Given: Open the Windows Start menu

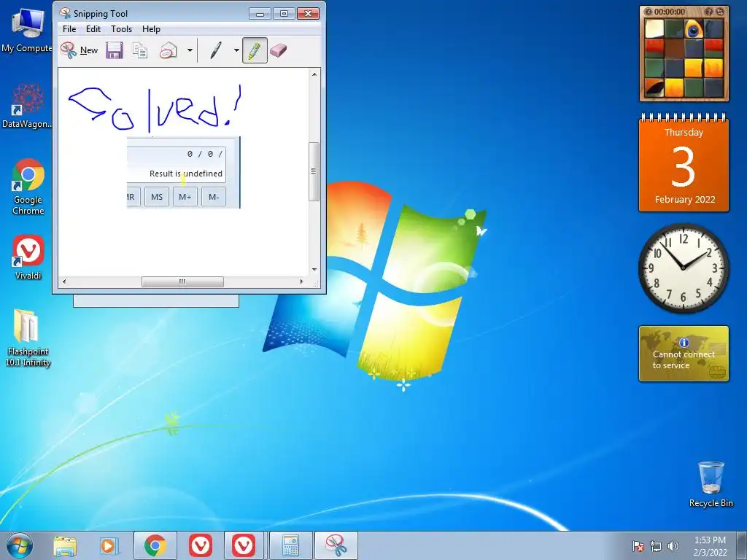Looking at the screenshot, I should click(x=19, y=545).
